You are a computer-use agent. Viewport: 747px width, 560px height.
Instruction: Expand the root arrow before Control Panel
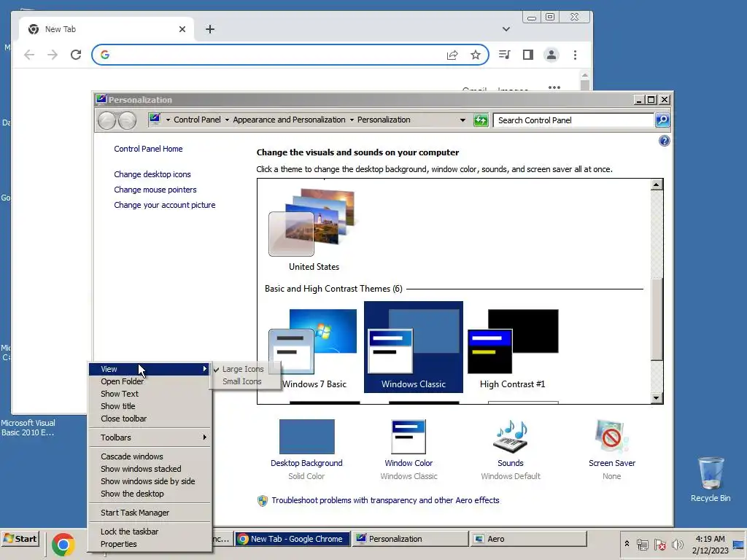point(168,120)
